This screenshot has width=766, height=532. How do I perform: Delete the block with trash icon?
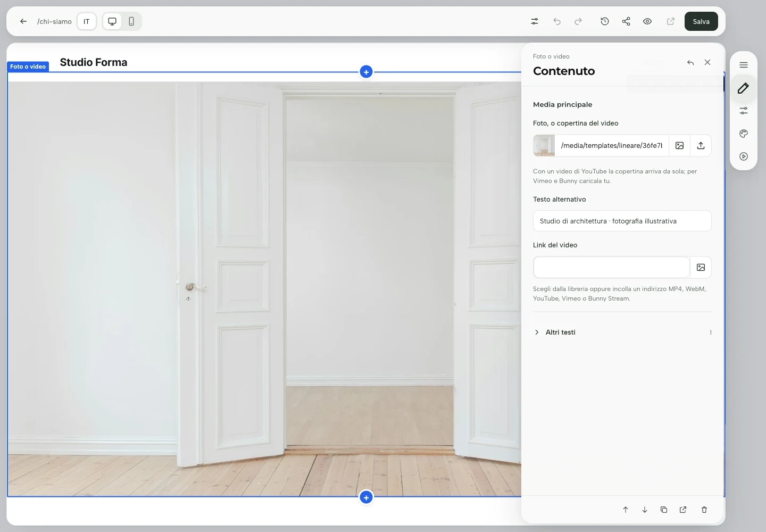704,510
